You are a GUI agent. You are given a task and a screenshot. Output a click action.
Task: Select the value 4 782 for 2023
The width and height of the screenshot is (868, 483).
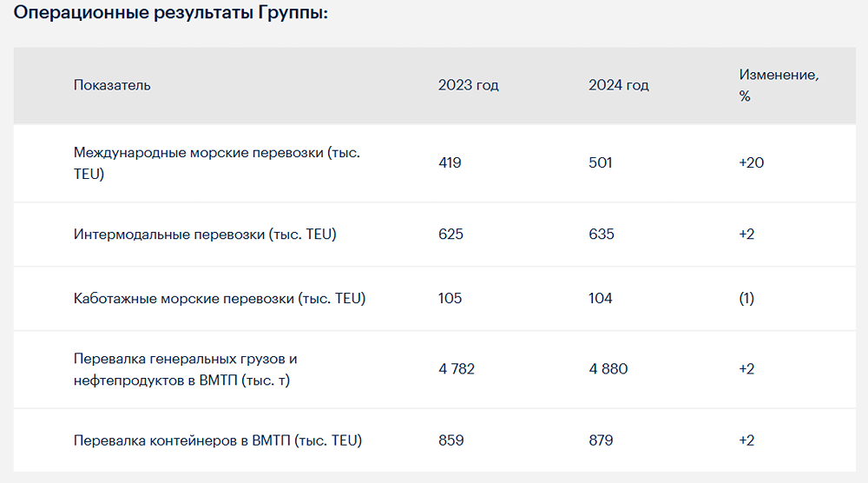457,369
